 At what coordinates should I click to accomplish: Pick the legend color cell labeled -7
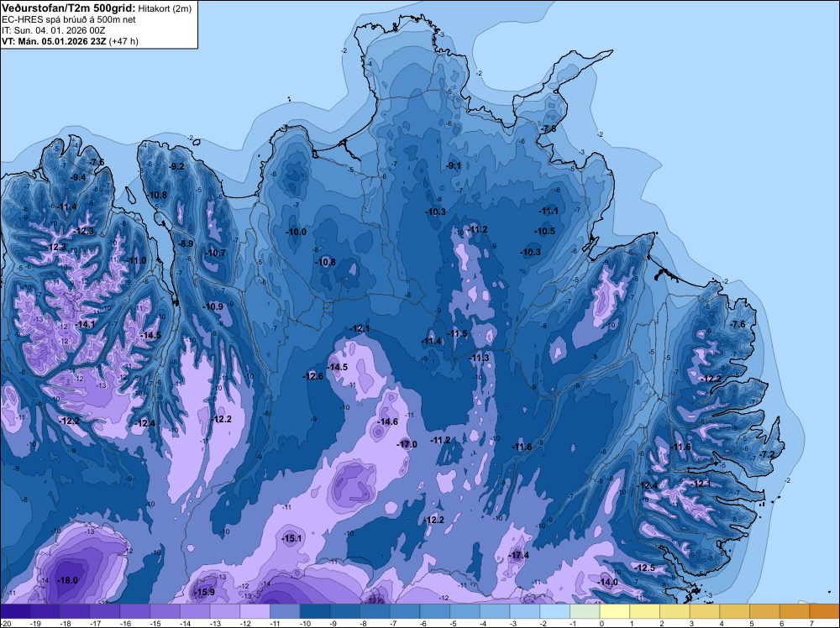point(405,611)
